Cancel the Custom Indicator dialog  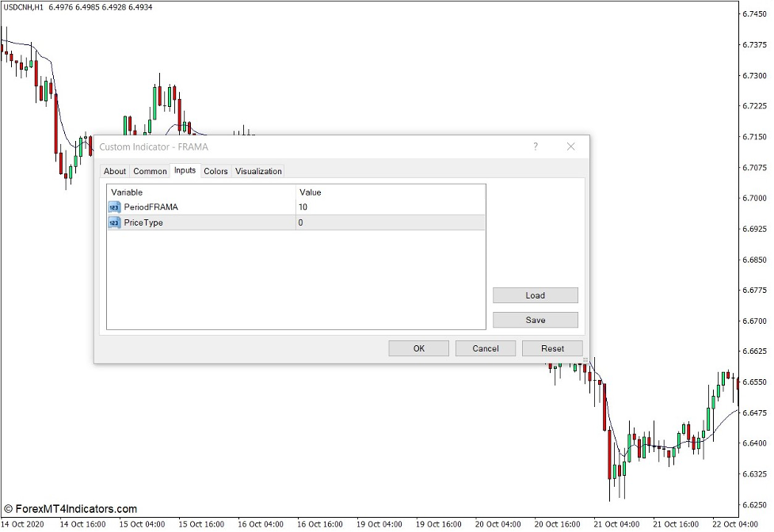coord(485,348)
